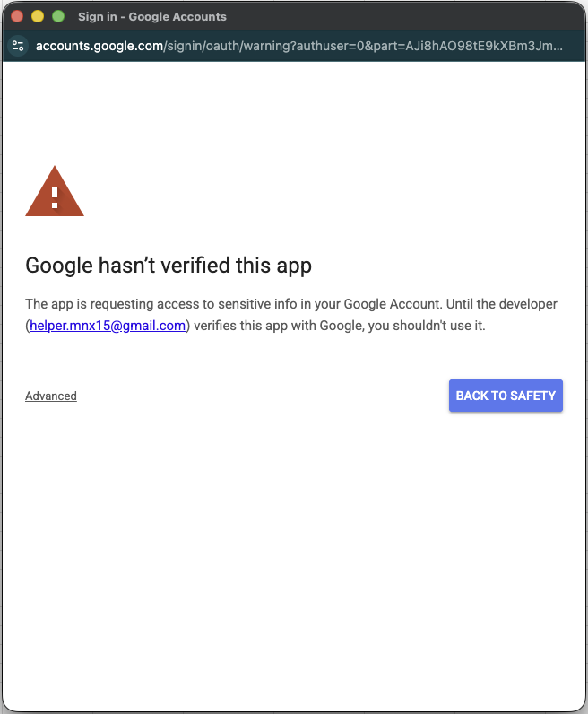Image resolution: width=588 pixels, height=714 pixels.
Task: Click the red warning triangle icon
Action: point(55,192)
